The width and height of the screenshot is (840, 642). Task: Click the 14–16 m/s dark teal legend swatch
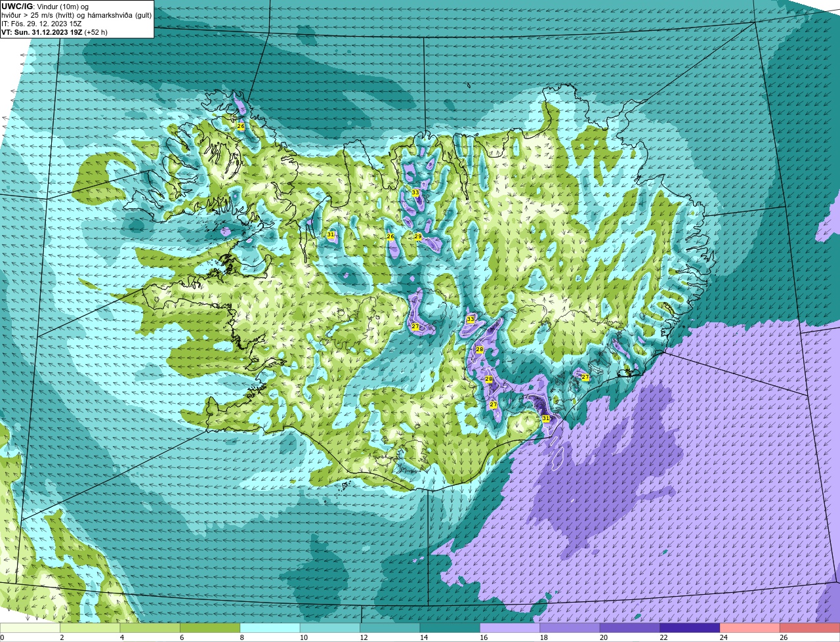coord(450,628)
